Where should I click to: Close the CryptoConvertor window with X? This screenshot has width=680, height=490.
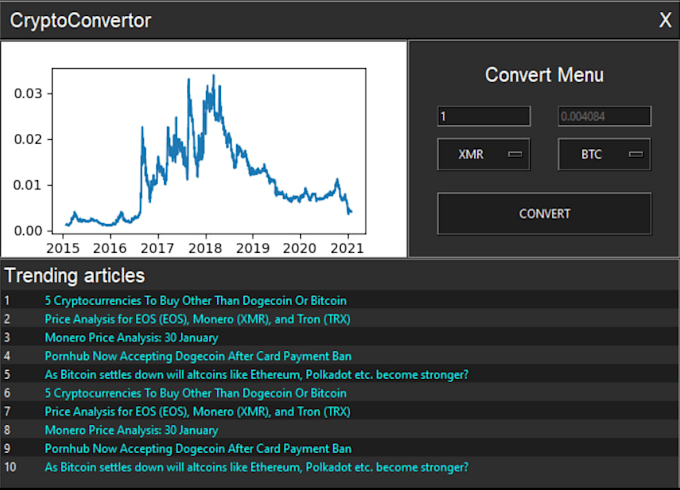pos(665,20)
